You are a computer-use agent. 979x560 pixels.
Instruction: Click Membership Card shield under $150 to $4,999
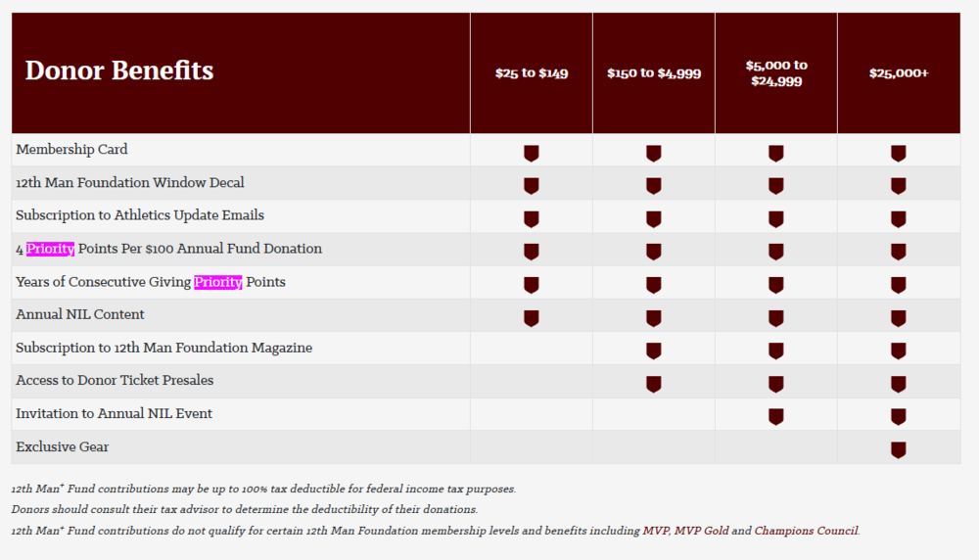(654, 153)
